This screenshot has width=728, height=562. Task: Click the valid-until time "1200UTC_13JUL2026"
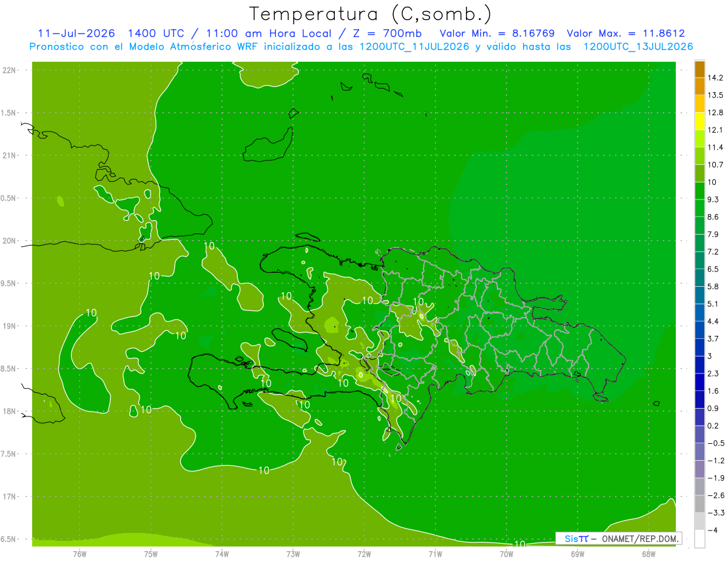(638, 47)
